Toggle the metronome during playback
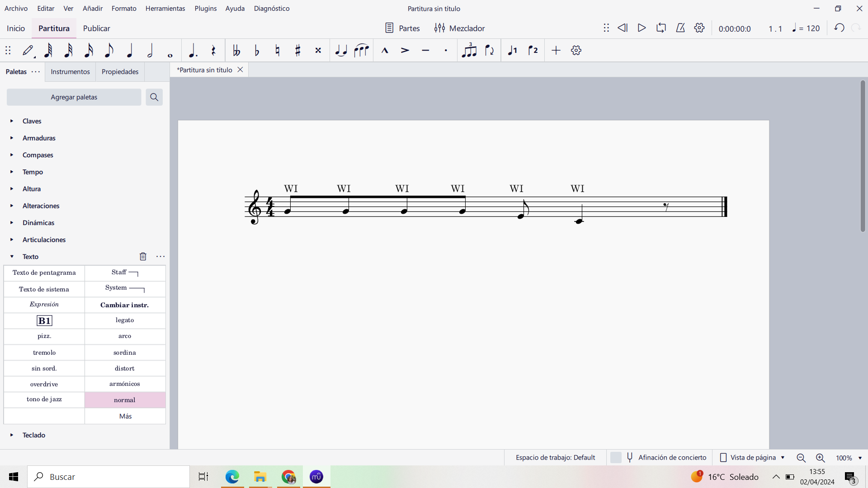The width and height of the screenshot is (868, 488). [x=680, y=28]
